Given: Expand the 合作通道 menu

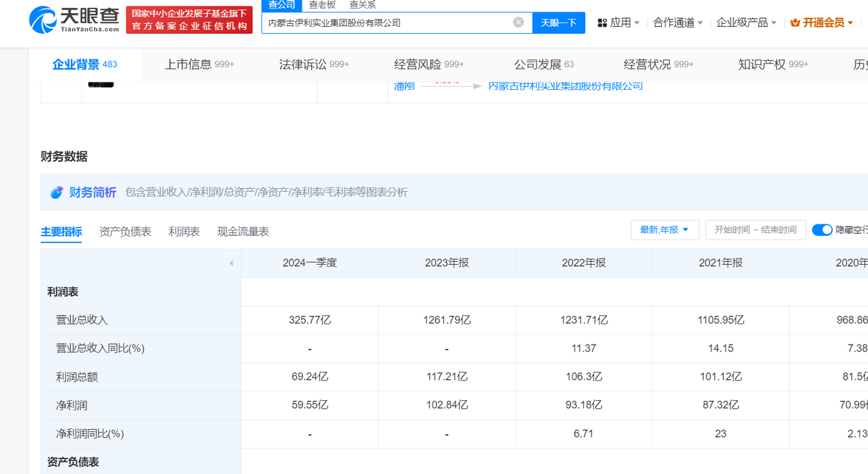Looking at the screenshot, I should click(x=678, y=23).
